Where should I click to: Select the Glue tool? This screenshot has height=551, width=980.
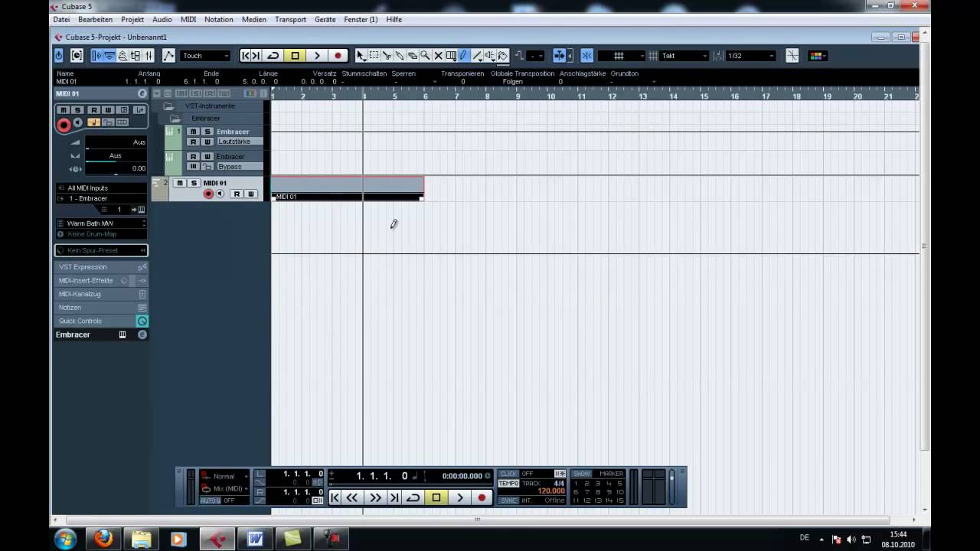[x=400, y=55]
